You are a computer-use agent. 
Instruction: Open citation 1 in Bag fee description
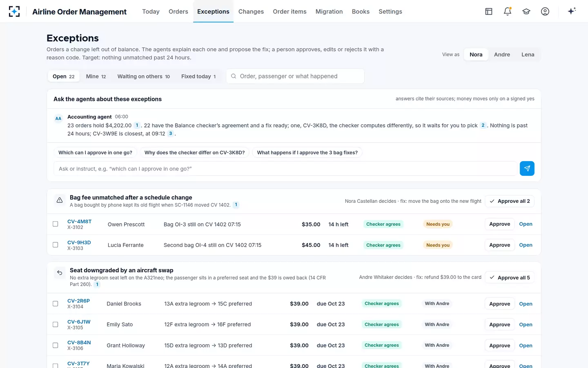(236, 205)
